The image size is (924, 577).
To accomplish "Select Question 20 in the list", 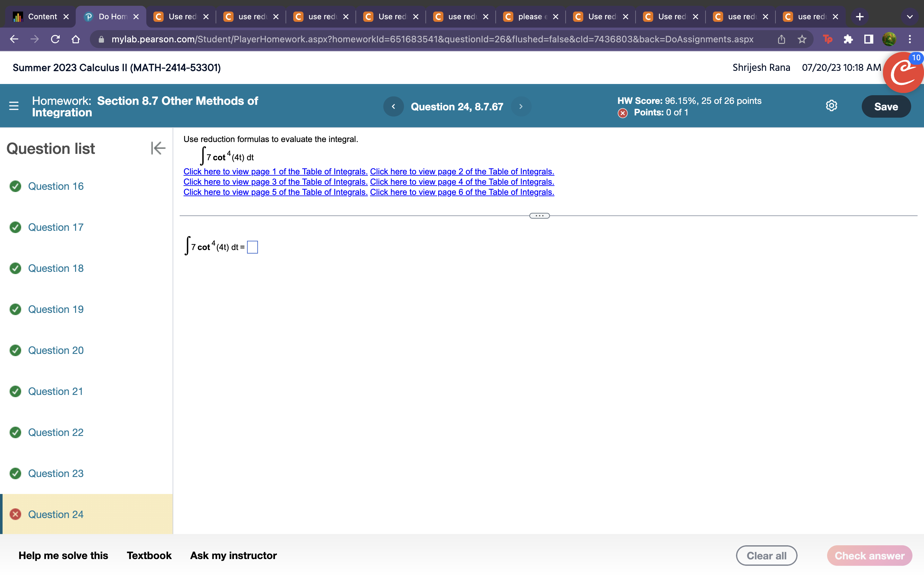I will coord(56,350).
